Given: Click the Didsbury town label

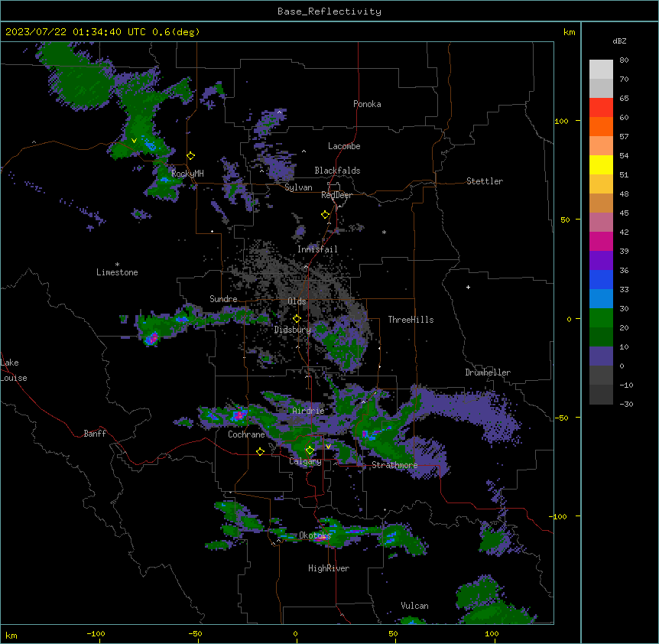Looking at the screenshot, I should point(293,330).
